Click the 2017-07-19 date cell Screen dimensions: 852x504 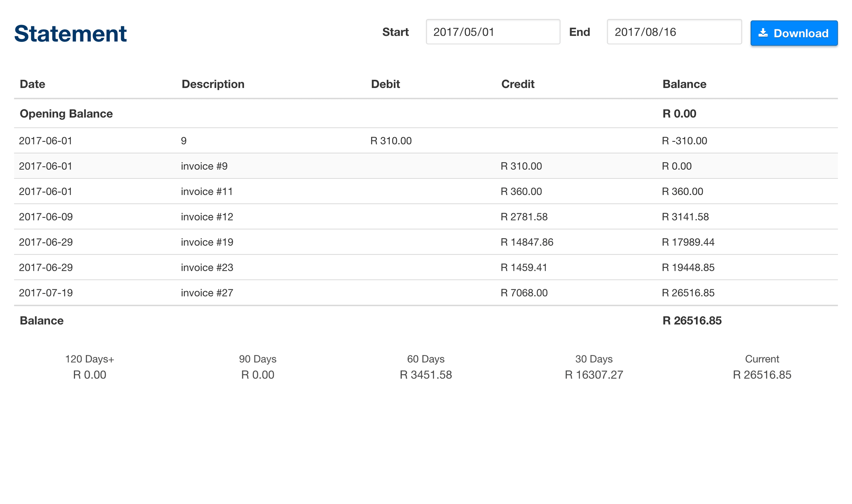[x=46, y=293]
